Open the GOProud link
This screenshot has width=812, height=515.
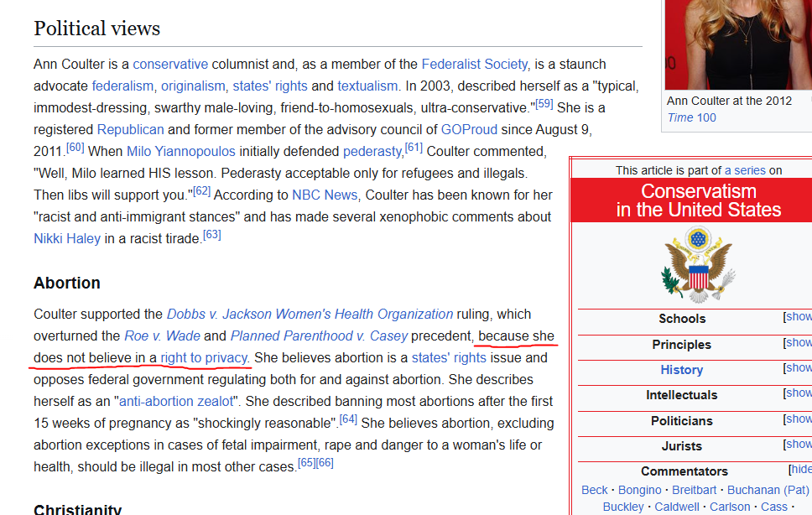pyautogui.click(x=469, y=129)
